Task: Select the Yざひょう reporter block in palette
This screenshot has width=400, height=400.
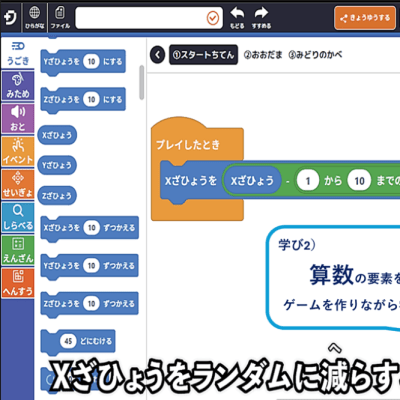Action: 57,165
